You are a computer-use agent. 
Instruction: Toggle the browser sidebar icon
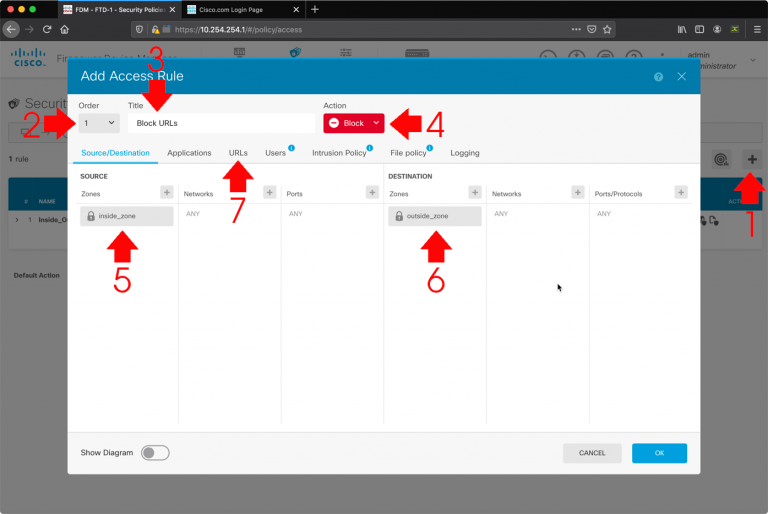[699, 29]
